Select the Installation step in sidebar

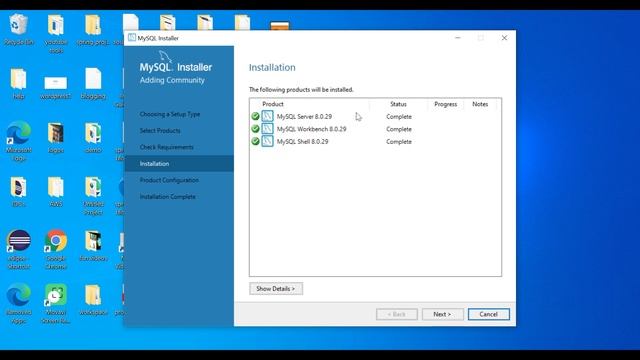pyautogui.click(x=179, y=164)
